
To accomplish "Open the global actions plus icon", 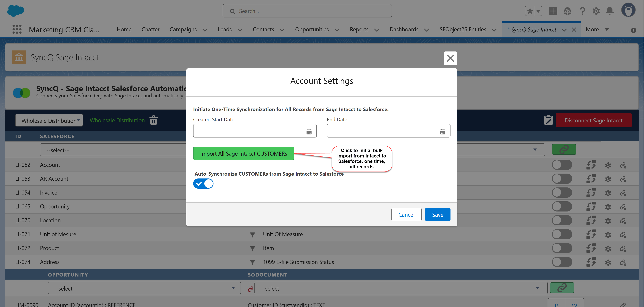I will (553, 11).
